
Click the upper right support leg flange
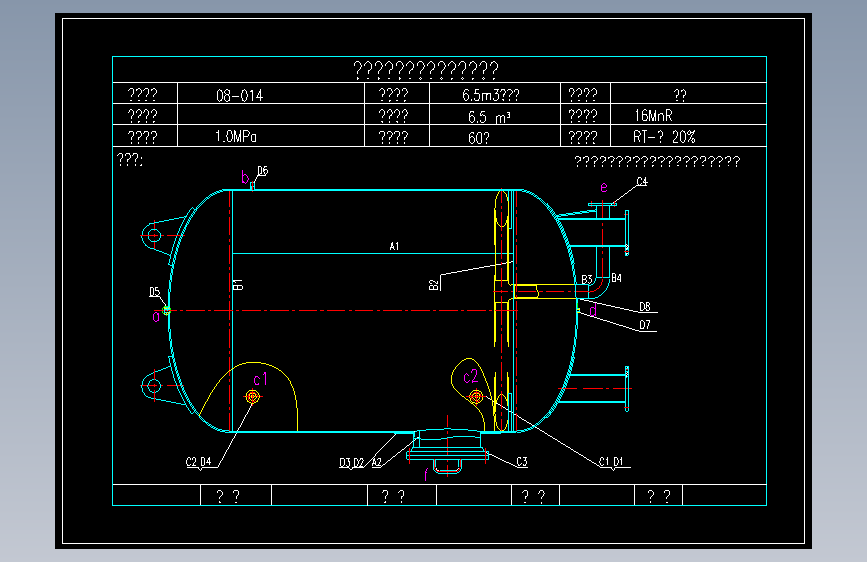coord(626,233)
